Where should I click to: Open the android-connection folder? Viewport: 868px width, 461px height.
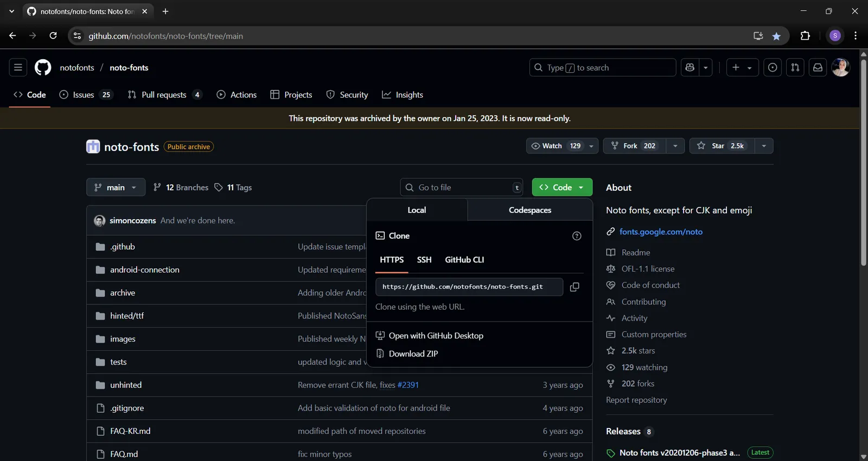[x=144, y=270]
